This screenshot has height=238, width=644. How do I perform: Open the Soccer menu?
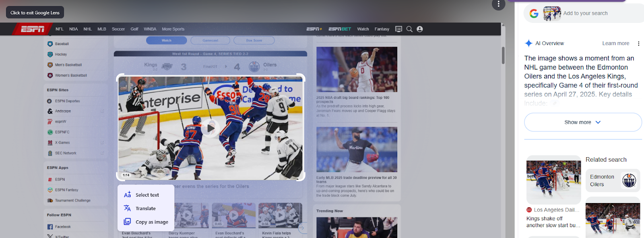[x=118, y=29]
